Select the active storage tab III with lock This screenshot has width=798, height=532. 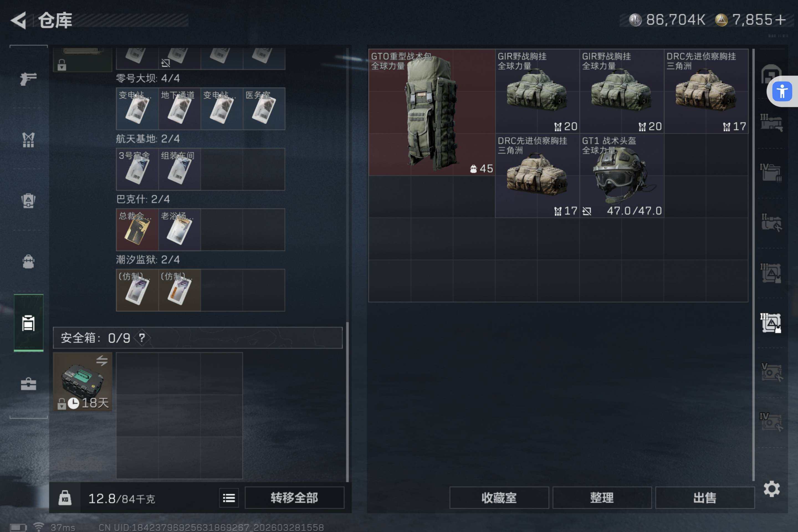(x=771, y=323)
